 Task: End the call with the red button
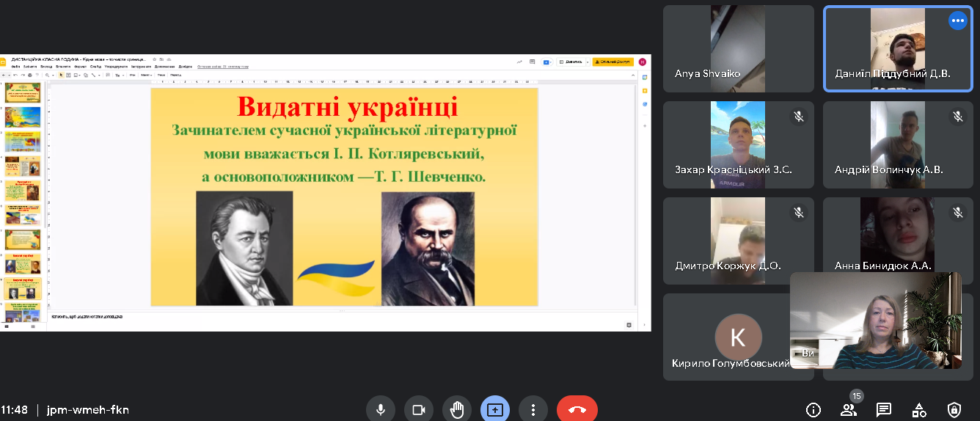coord(577,409)
